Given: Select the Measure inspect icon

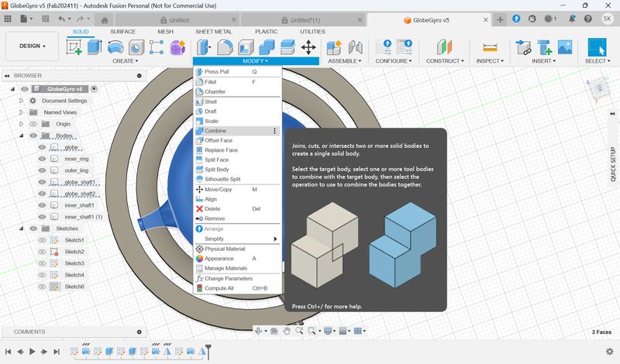Looking at the screenshot, I should [x=490, y=47].
